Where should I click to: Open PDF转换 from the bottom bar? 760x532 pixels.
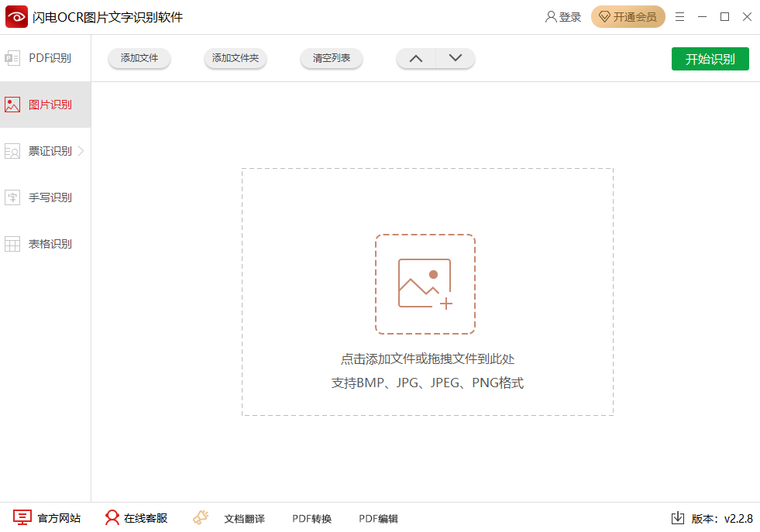[x=311, y=518]
